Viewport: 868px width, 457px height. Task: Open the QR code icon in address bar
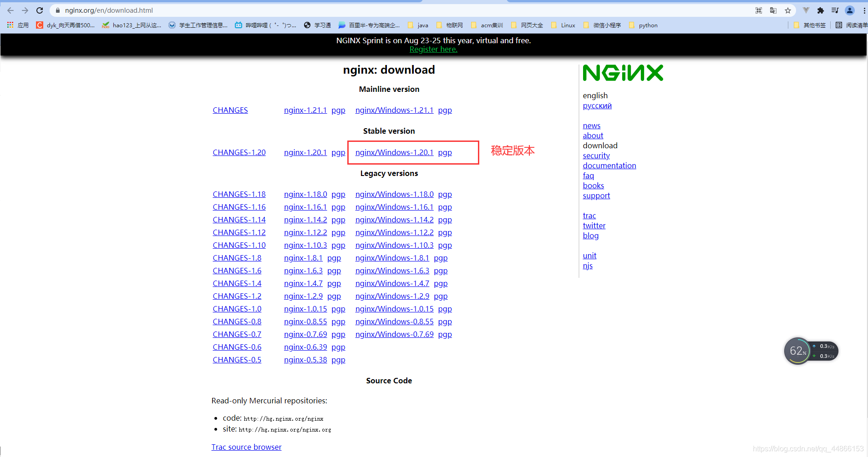759,10
